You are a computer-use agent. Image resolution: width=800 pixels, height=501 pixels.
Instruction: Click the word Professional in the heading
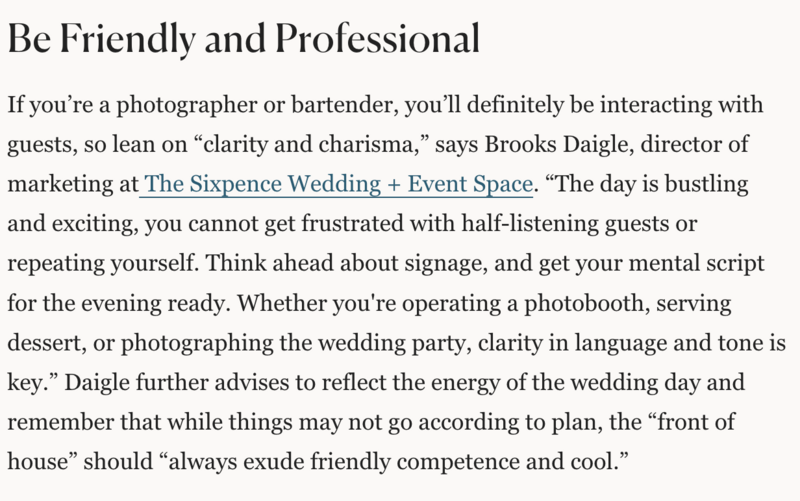click(378, 38)
